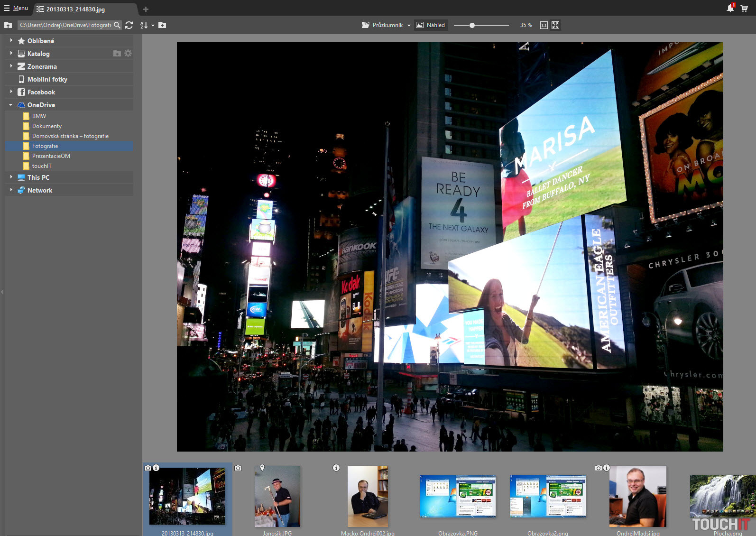Open the Průzkumník mode dropdown
756x536 pixels.
(x=409, y=25)
